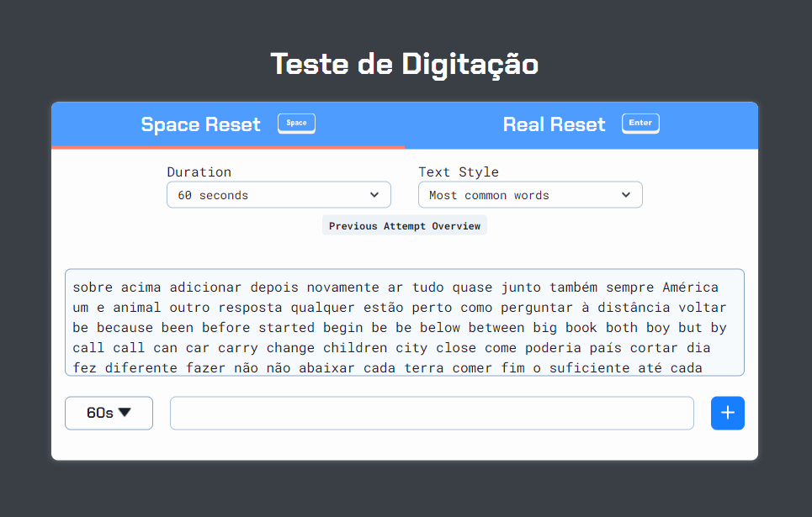Viewport: 812px width, 517px height.
Task: Click the Duration dropdown chevron
Action: pyautogui.click(x=374, y=194)
